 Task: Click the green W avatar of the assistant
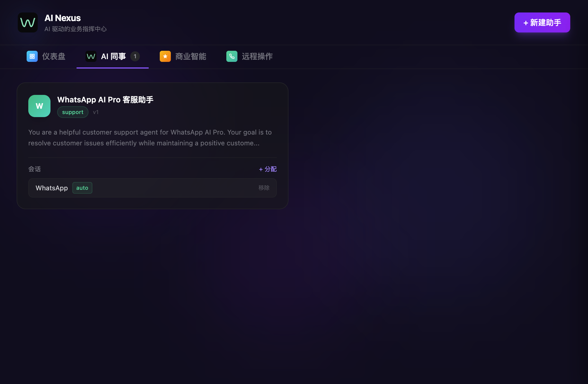[x=39, y=106]
